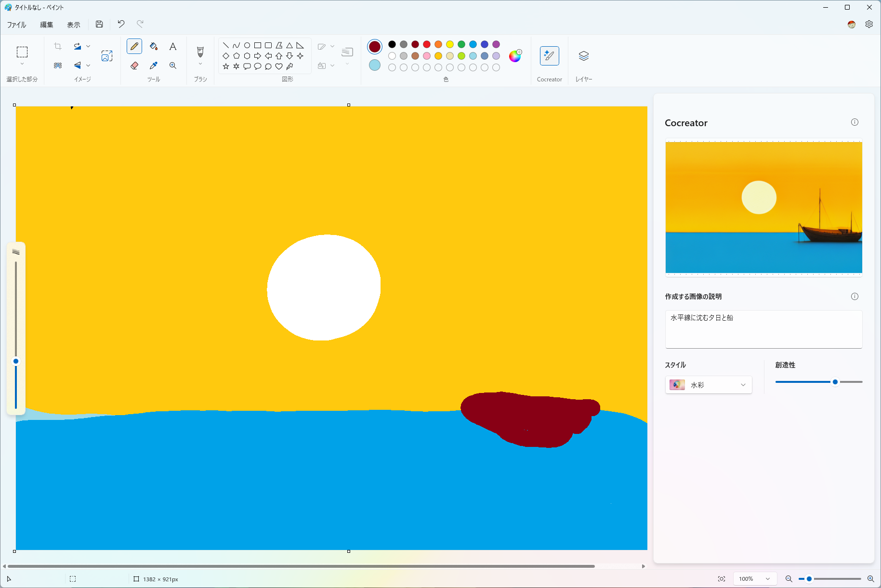Image resolution: width=881 pixels, height=588 pixels.
Task: Click inside the image description text box
Action: 763,329
